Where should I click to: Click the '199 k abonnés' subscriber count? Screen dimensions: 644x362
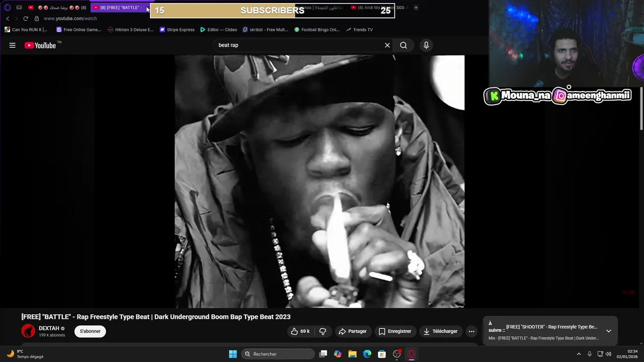pyautogui.click(x=52, y=335)
